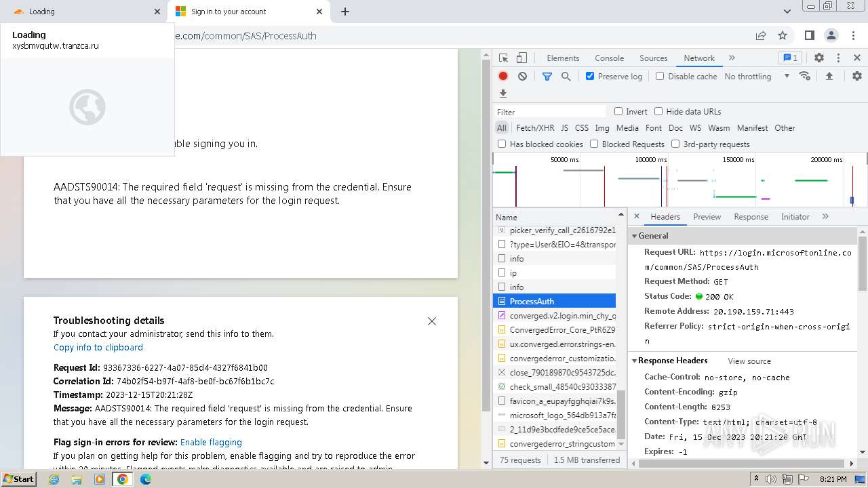This screenshot has height=488, width=868.
Task: Open the Windows Start menu
Action: click(18, 479)
